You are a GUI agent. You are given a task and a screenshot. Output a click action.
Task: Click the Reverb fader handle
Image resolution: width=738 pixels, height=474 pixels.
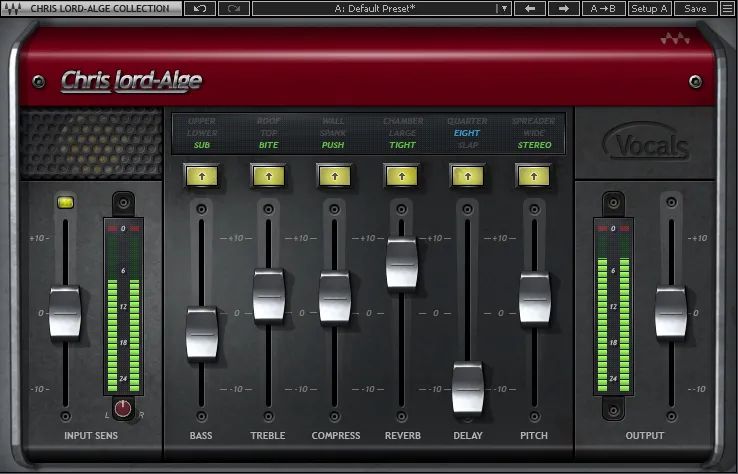point(401,263)
